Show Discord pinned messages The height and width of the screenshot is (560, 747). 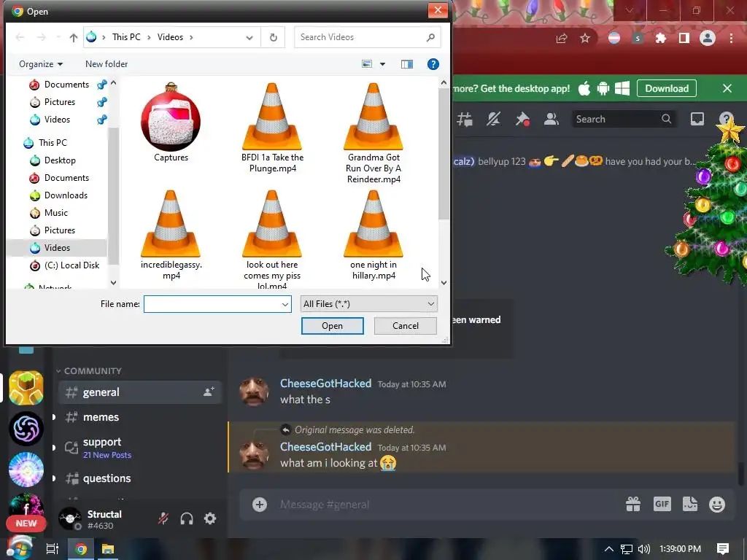[522, 119]
